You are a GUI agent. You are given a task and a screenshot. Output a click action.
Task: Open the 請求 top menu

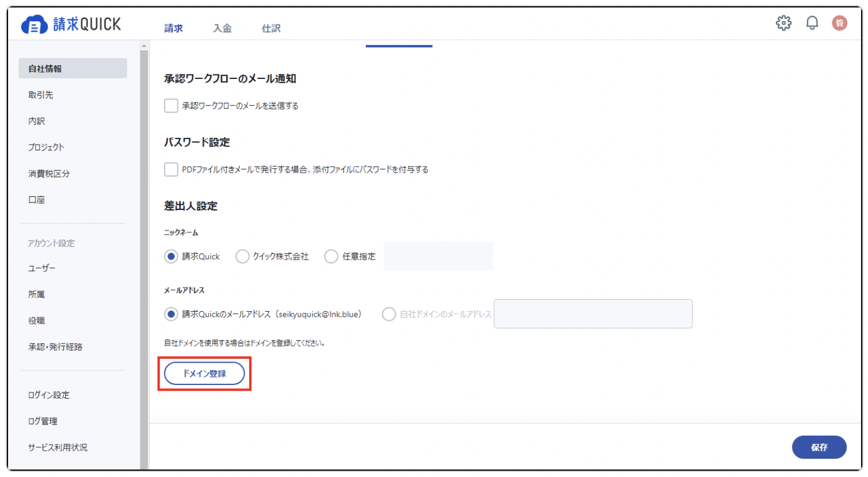point(173,28)
